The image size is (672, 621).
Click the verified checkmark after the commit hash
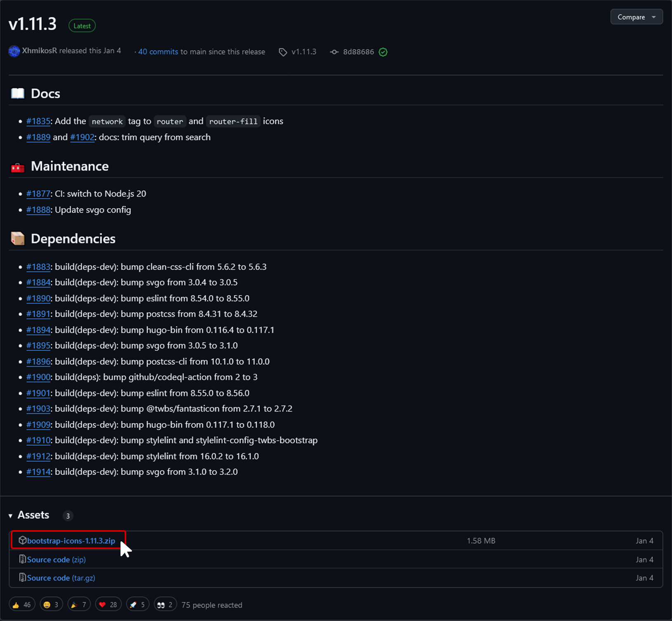383,52
